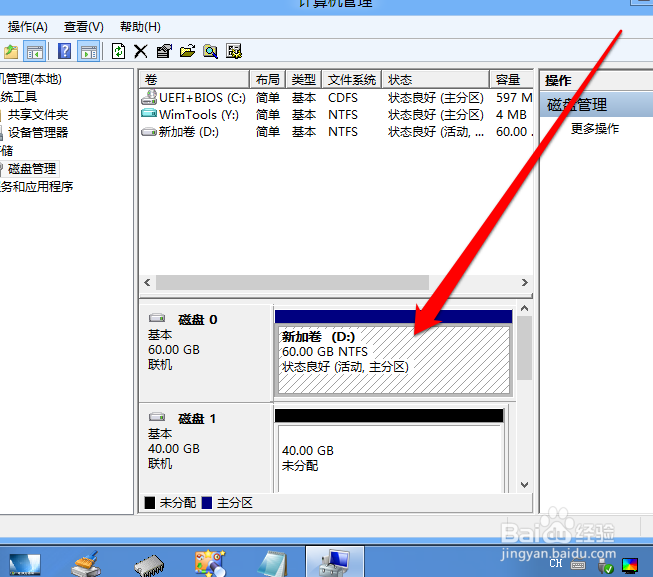
Task: Toggle the action pane toolbar icon
Action: pyautogui.click(x=88, y=52)
